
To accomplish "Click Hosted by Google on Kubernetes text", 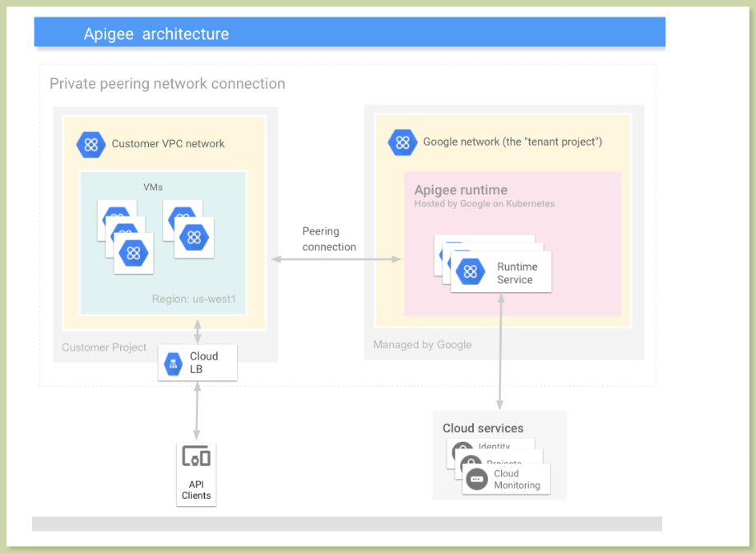I will 485,203.
